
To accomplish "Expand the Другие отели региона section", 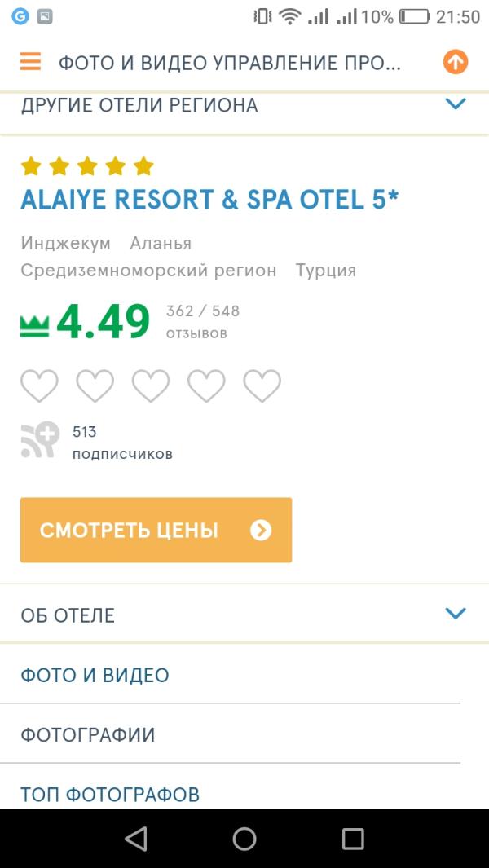I will [x=244, y=105].
